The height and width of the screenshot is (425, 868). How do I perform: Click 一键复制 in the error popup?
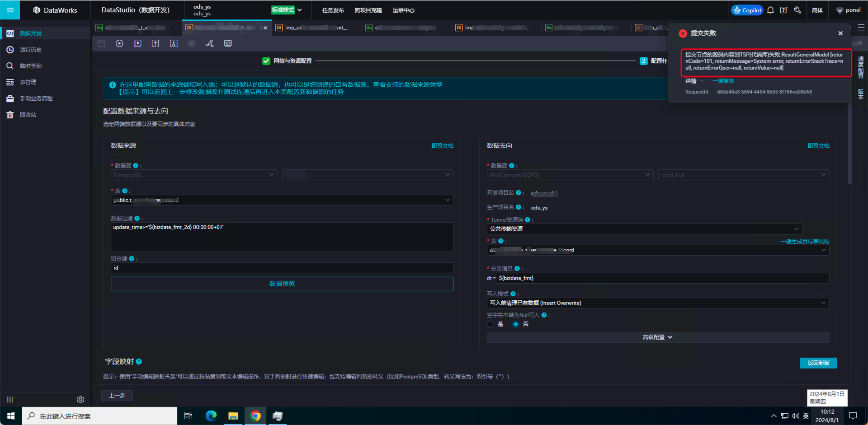723,81
